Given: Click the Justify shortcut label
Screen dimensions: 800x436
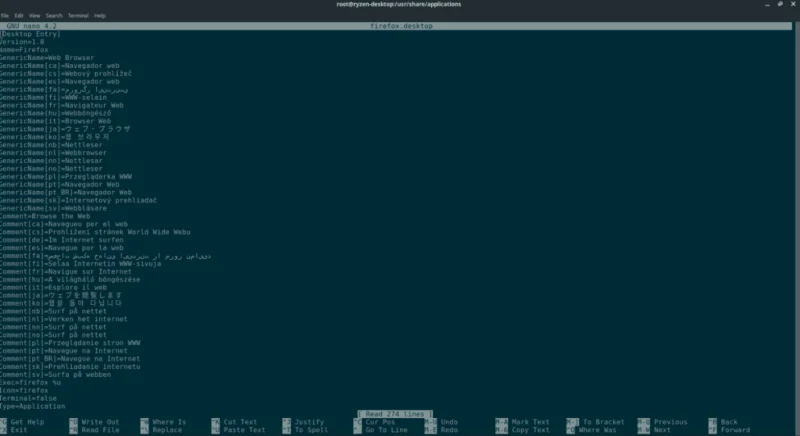Looking at the screenshot, I should tap(309, 422).
